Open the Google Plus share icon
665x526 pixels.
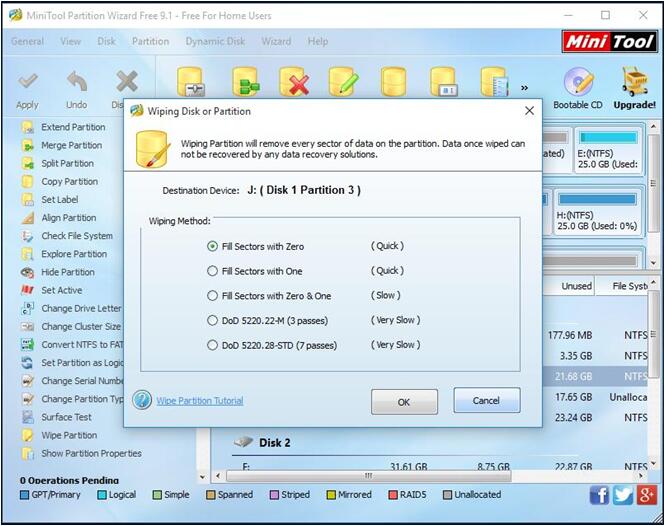click(646, 495)
